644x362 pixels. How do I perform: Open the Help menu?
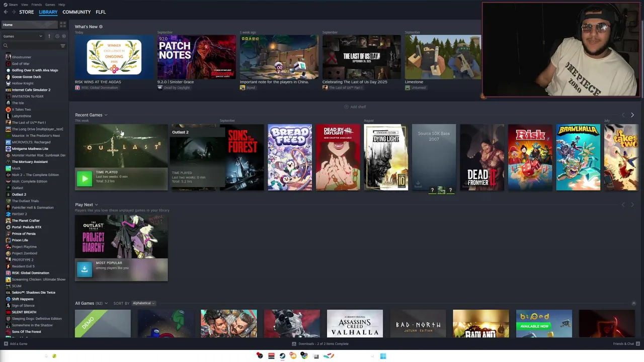pyautogui.click(x=61, y=5)
